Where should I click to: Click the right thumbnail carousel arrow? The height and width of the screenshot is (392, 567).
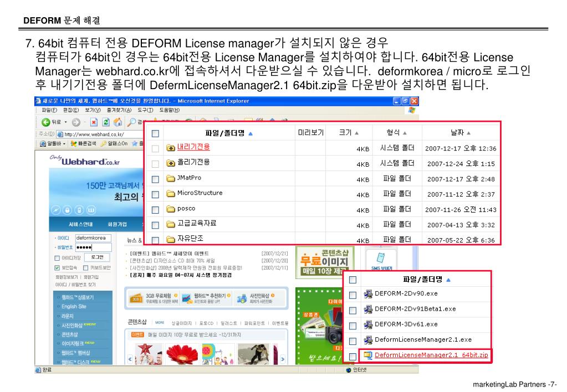283,359
